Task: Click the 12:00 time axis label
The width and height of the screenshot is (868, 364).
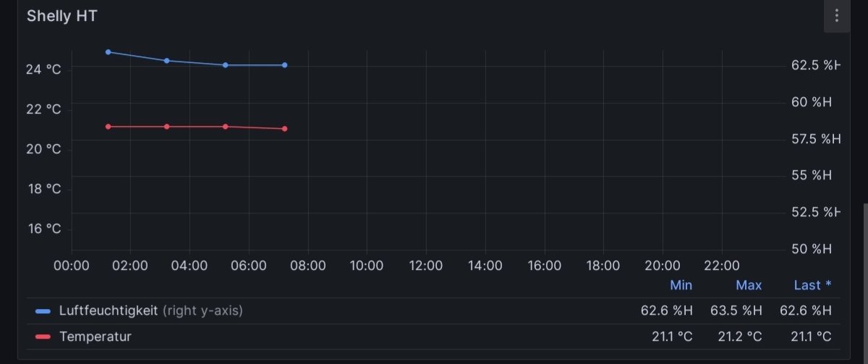Action: 425,266
